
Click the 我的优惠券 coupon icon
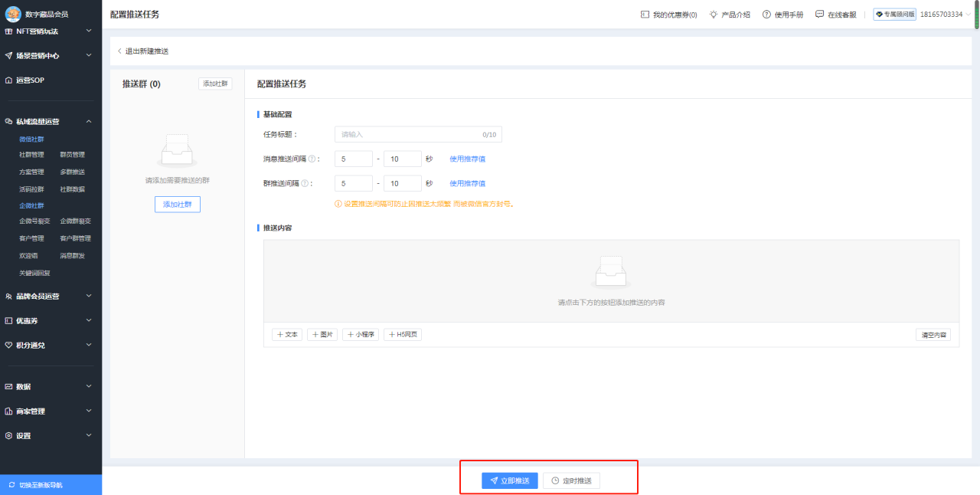tap(645, 14)
